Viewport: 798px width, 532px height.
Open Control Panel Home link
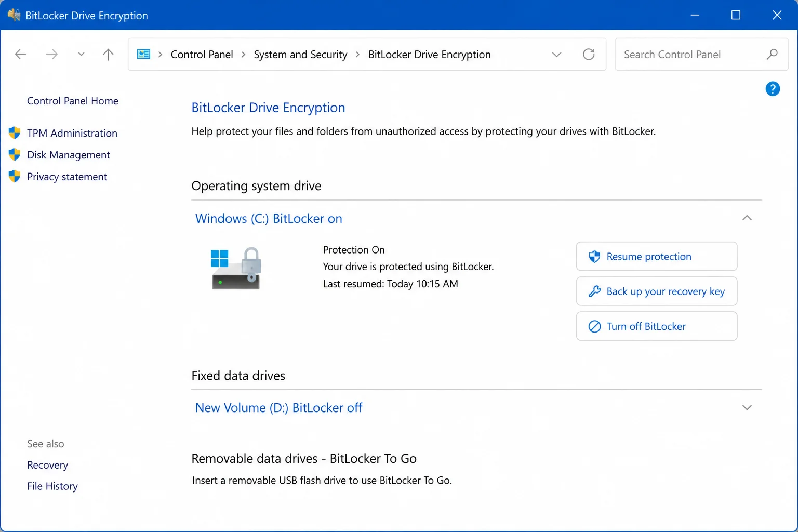click(73, 101)
